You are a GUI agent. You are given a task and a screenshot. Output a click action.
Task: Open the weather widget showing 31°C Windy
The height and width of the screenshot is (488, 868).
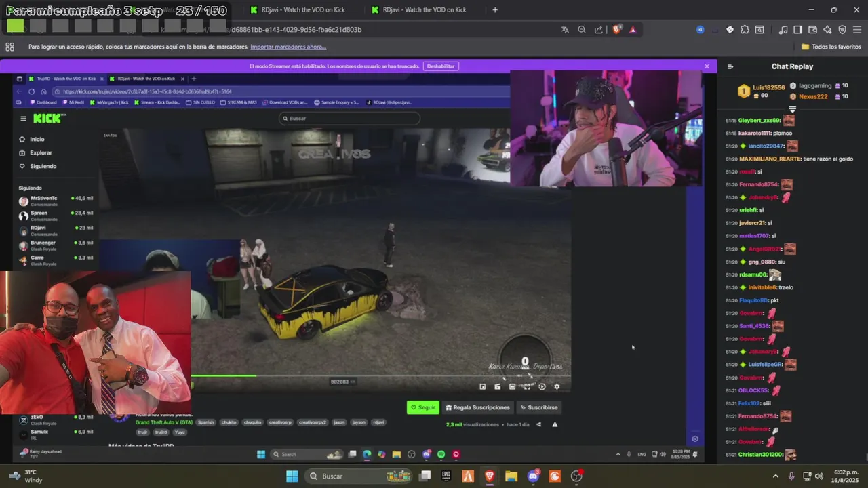tap(25, 476)
